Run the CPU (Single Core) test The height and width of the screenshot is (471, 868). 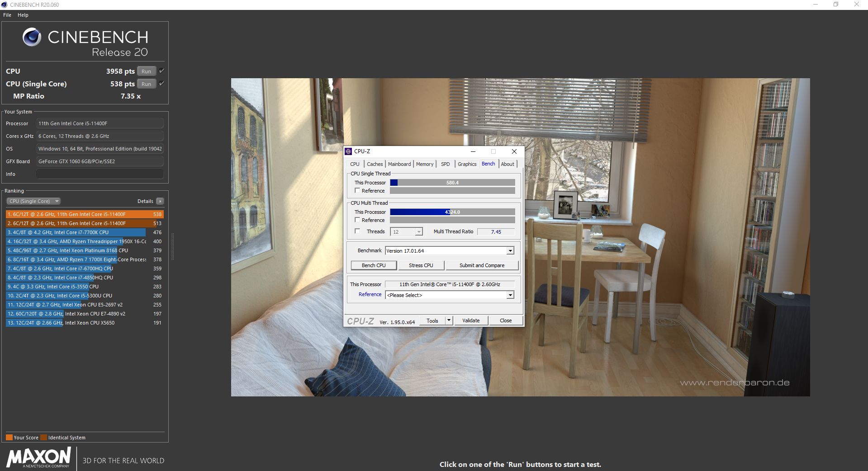coord(147,84)
